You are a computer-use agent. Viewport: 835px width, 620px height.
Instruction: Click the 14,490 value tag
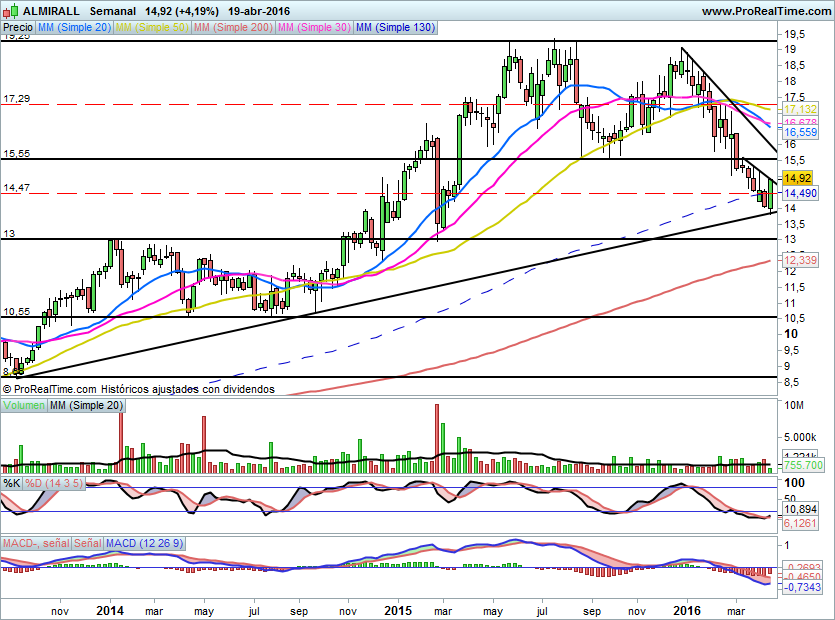click(800, 193)
